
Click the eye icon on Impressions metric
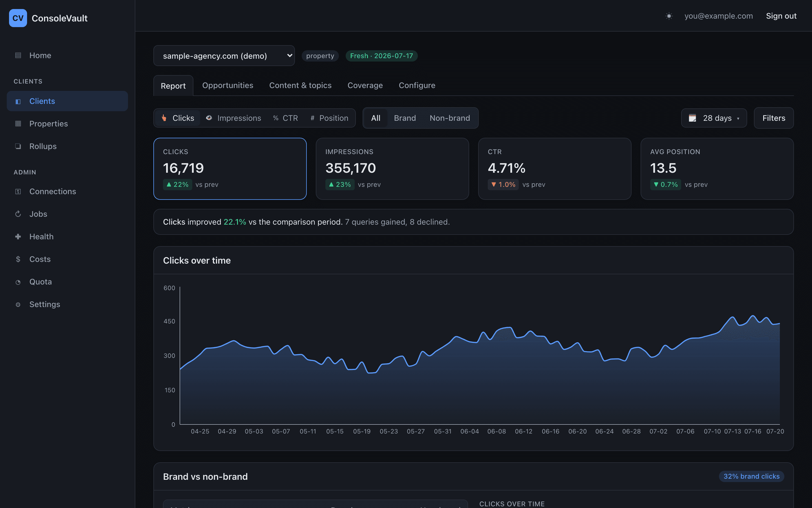pos(209,118)
